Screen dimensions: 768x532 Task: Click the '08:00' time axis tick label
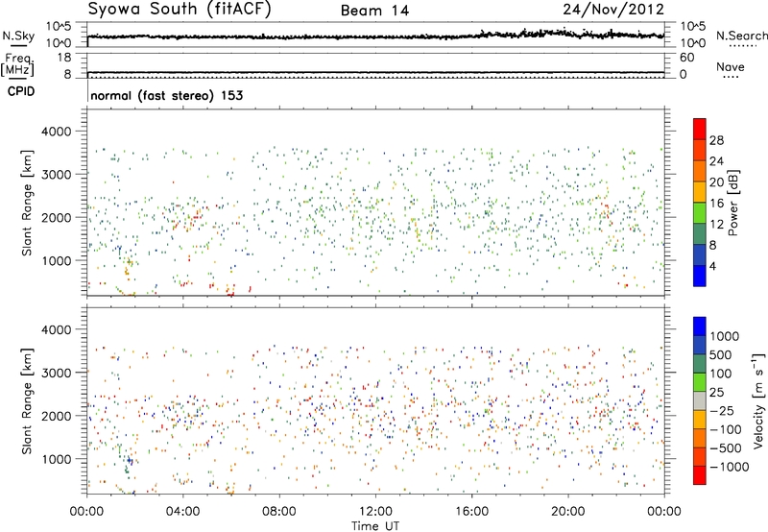(279, 512)
